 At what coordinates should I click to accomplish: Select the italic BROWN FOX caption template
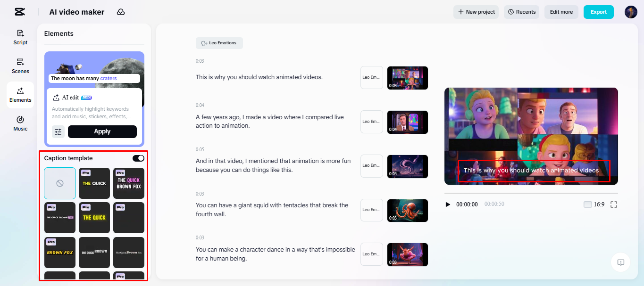click(60, 252)
